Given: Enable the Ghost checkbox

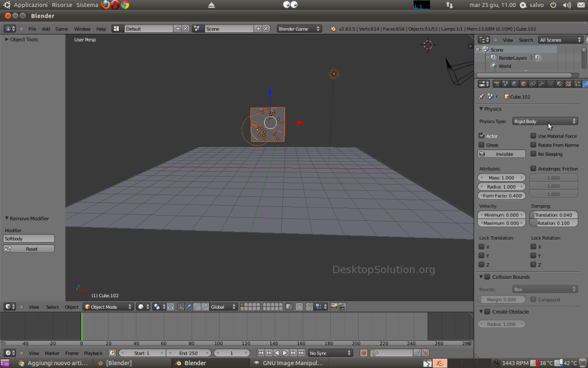Looking at the screenshot, I should pos(482,145).
